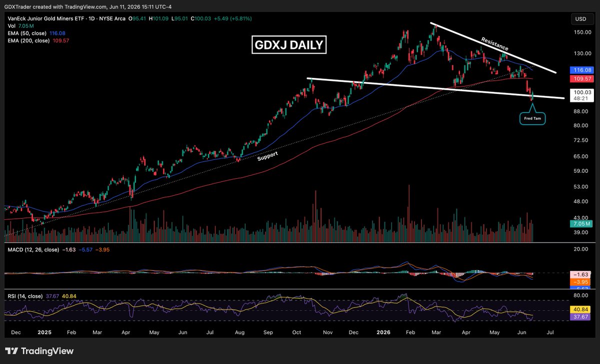Click the 39.00 price scale label
Screen dimensions: 600x364
pos(581,232)
